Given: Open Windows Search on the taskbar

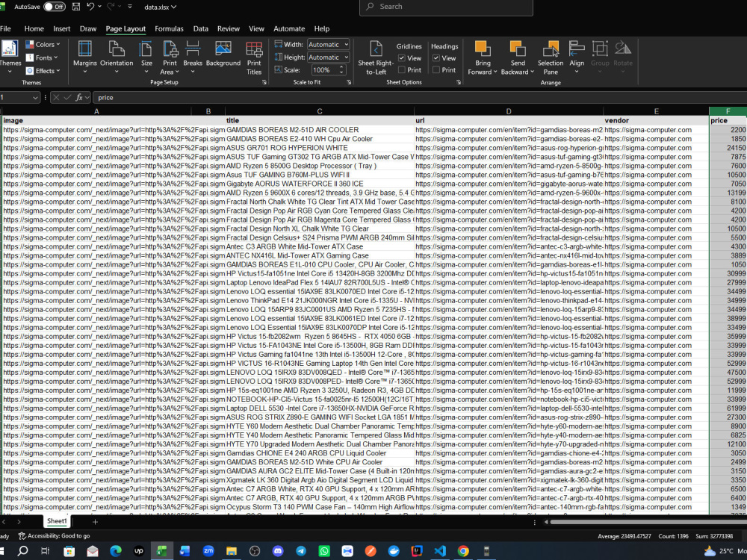Looking at the screenshot, I should 22,551.
